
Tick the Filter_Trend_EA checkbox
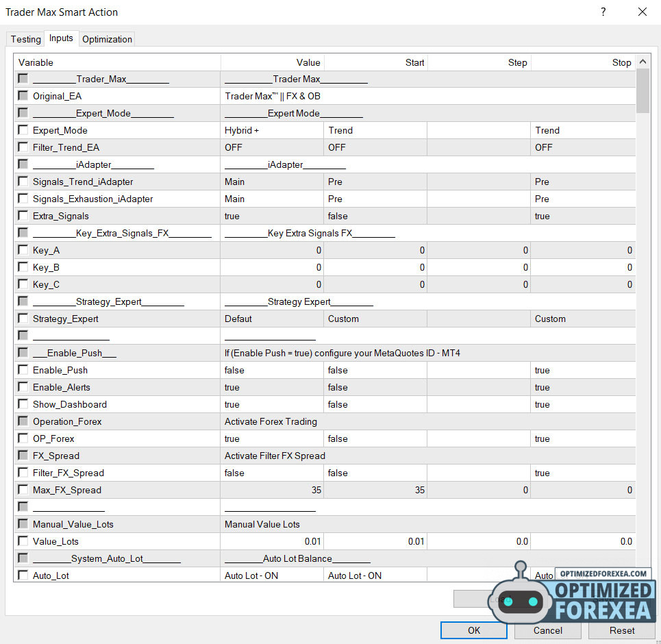23,147
